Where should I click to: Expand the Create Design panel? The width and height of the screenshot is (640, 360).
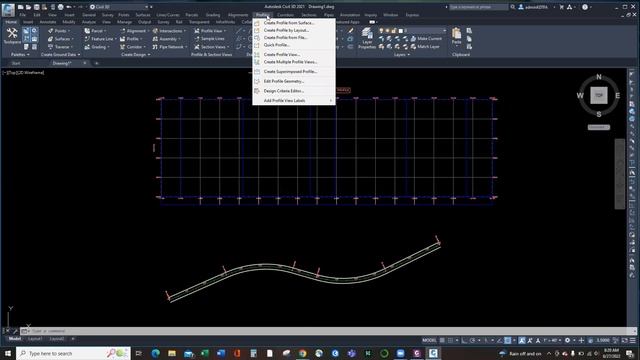(x=136, y=55)
